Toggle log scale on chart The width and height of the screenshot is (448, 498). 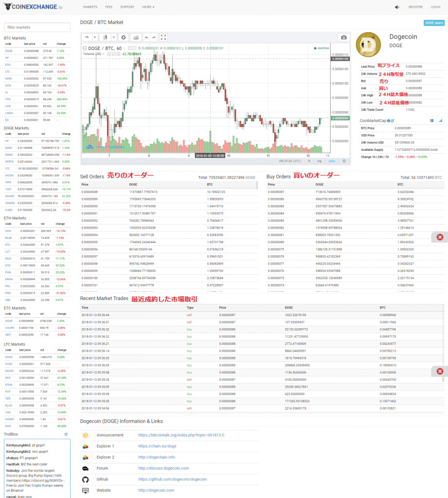click(319, 161)
